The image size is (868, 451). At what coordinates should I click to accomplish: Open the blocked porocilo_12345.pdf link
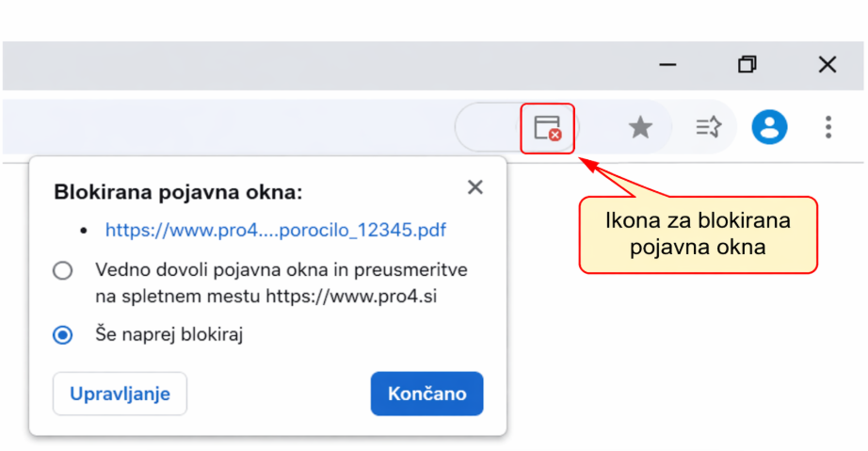tap(276, 230)
